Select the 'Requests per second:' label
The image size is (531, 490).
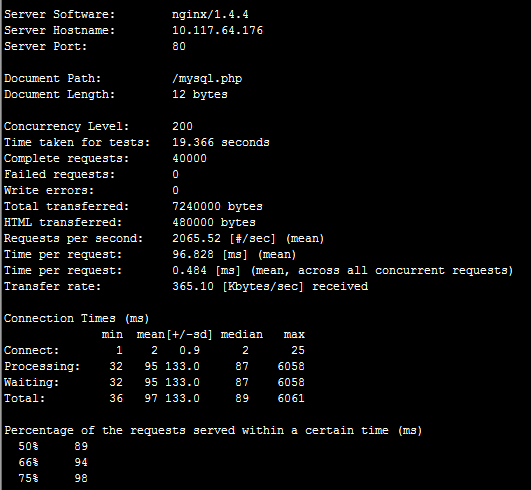tap(73, 239)
